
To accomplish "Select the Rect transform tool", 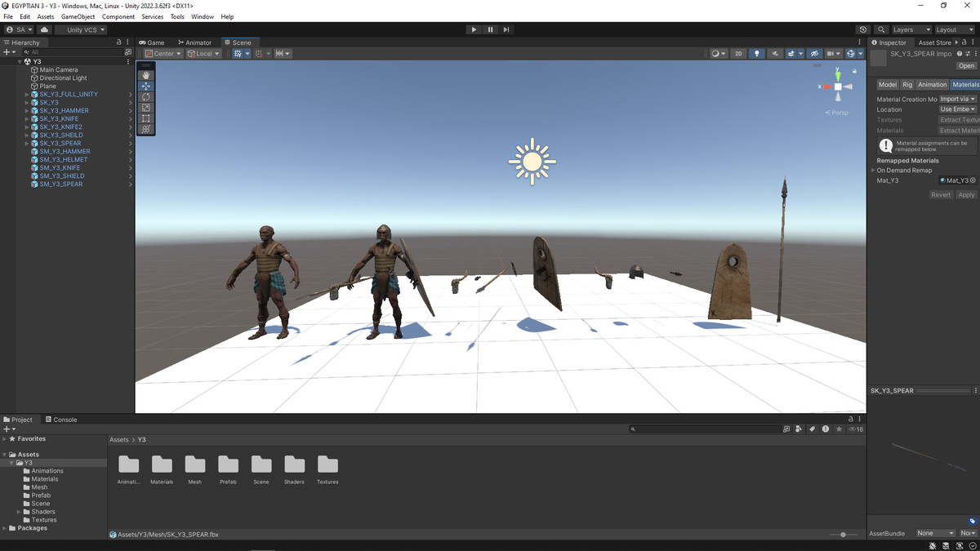I will (x=146, y=118).
